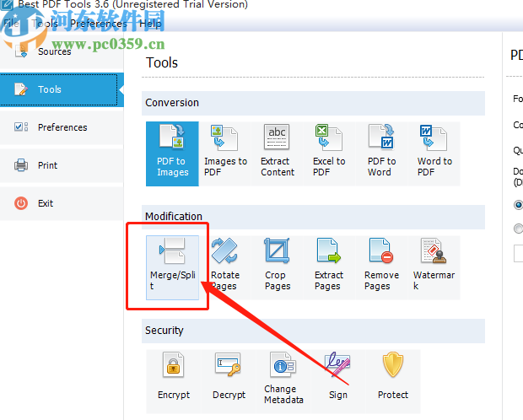Select the Remove Pages tool

[381, 267]
